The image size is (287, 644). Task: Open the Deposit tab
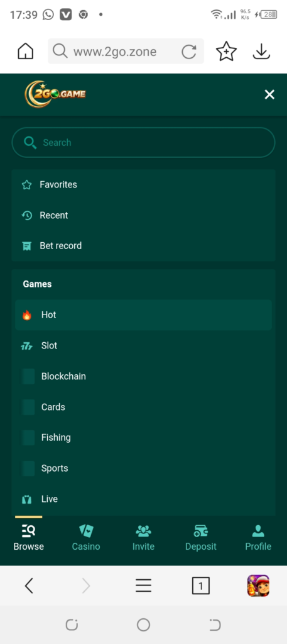click(201, 538)
